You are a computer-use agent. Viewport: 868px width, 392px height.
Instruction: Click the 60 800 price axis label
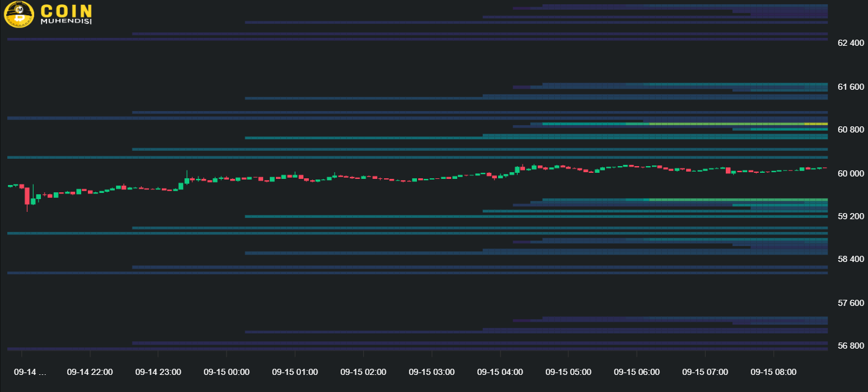850,129
